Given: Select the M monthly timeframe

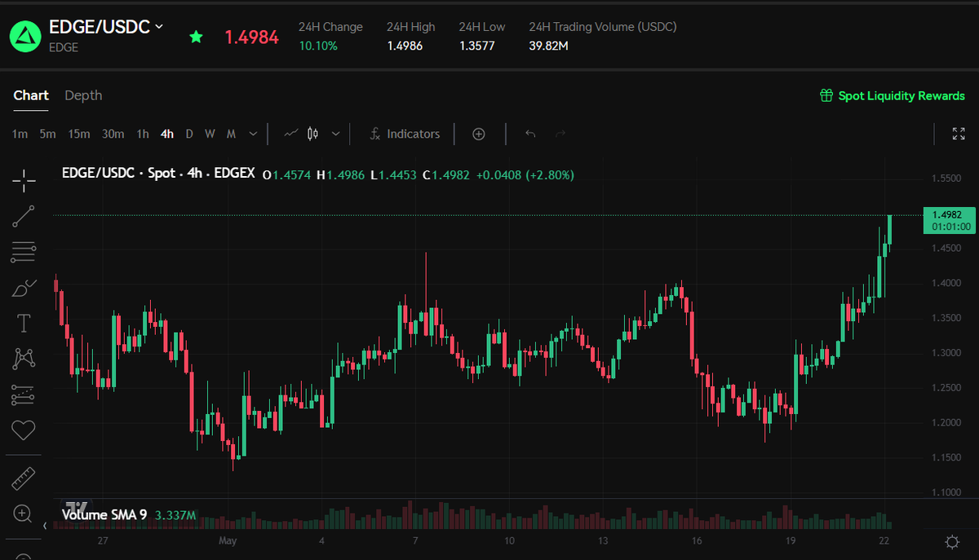Looking at the screenshot, I should click(231, 134).
